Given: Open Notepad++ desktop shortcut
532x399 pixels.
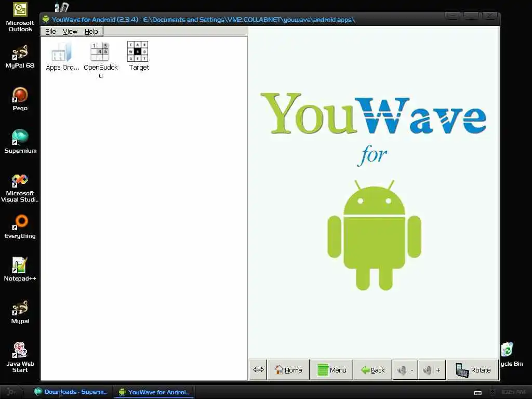Looking at the screenshot, I should (x=20, y=270).
